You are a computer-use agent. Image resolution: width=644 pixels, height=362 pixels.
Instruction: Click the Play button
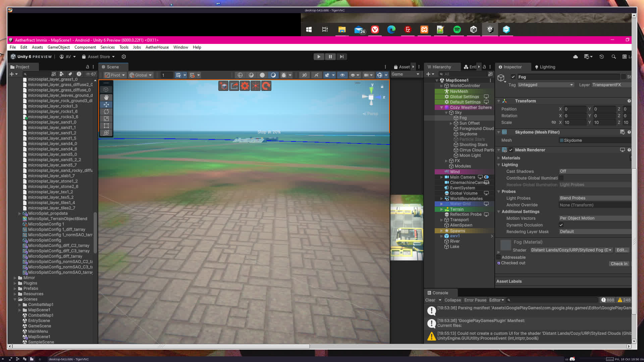click(319, 57)
